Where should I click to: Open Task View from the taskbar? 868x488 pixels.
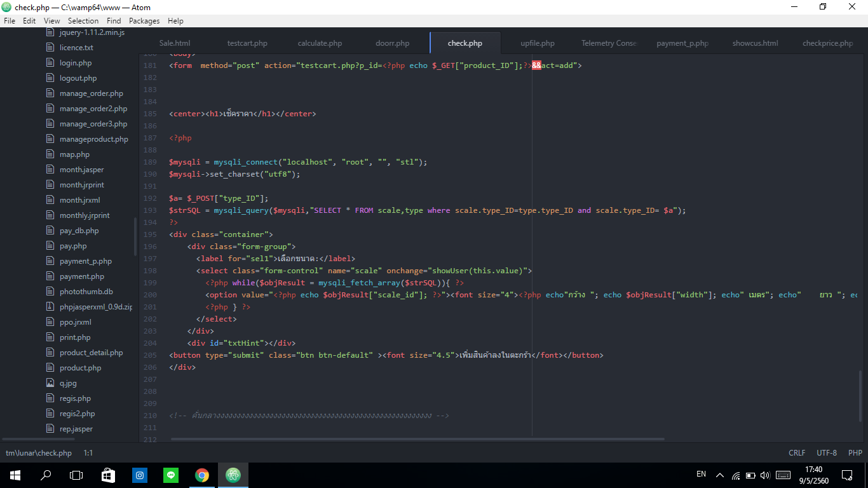[x=76, y=475]
